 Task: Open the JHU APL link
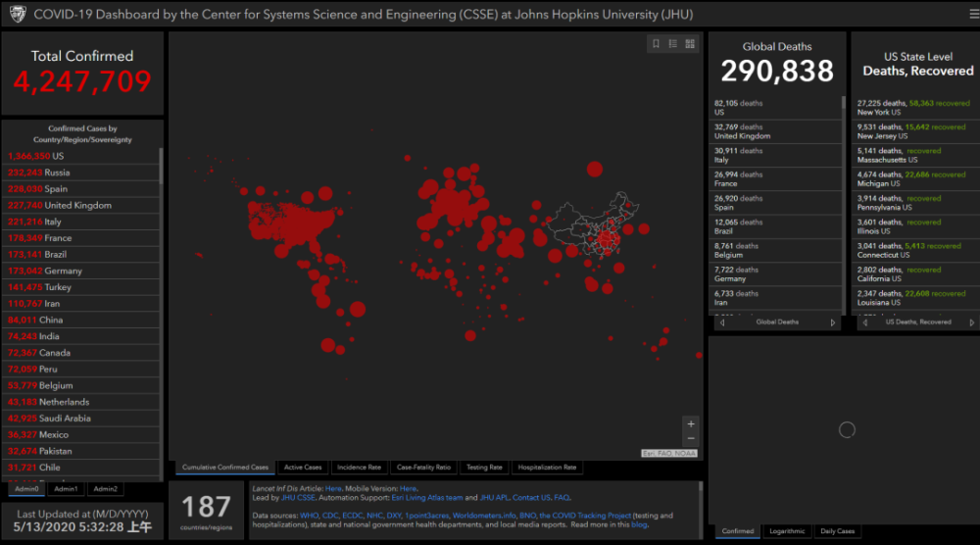(494, 498)
